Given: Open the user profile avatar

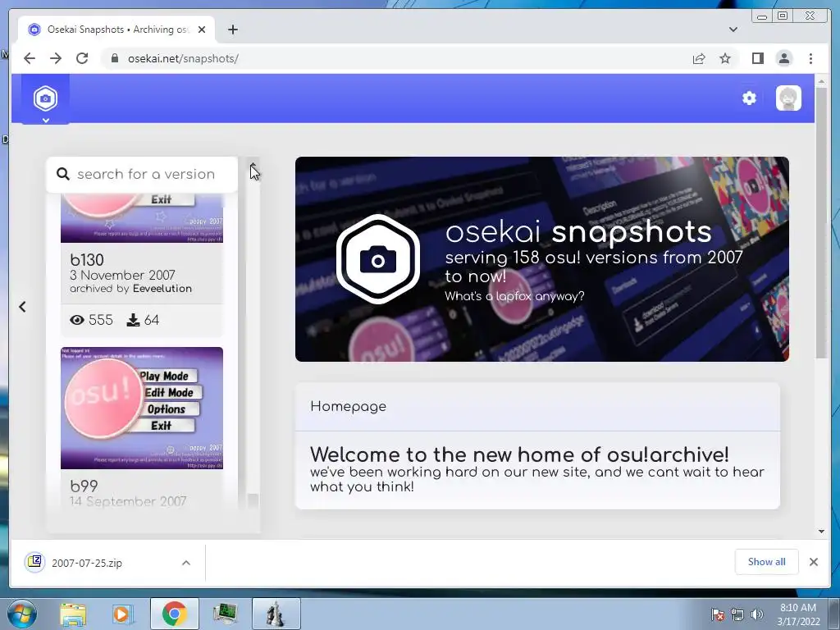Looking at the screenshot, I should [788, 98].
